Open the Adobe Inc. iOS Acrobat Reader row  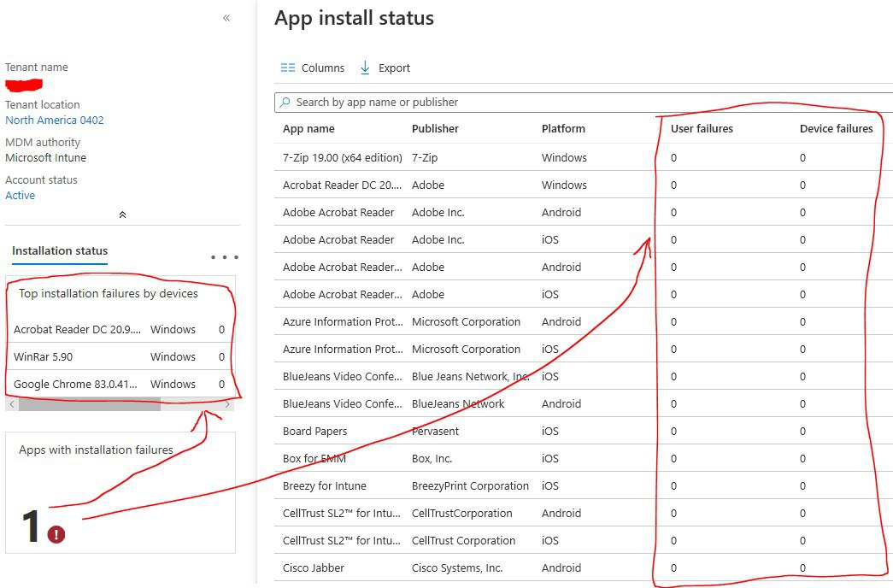(584, 240)
